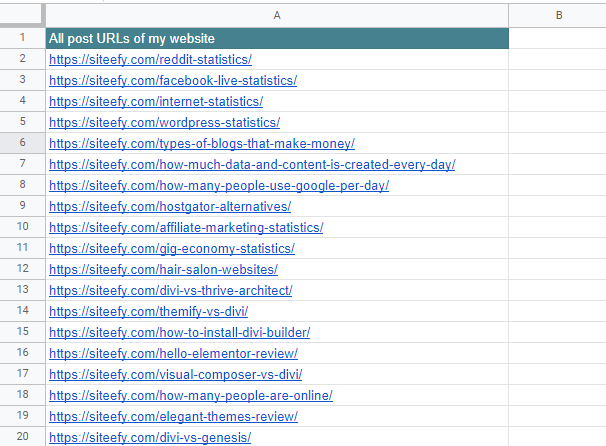Open the reddit-statistics URL link
606x446 pixels.
[x=150, y=59]
